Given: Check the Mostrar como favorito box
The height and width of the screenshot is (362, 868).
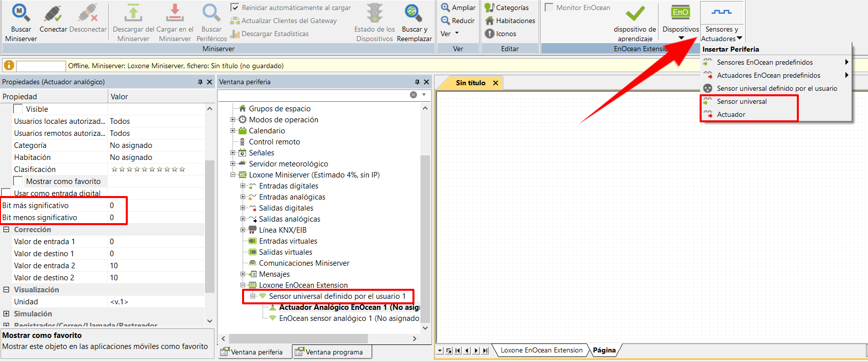Looking at the screenshot, I should click(18, 181).
